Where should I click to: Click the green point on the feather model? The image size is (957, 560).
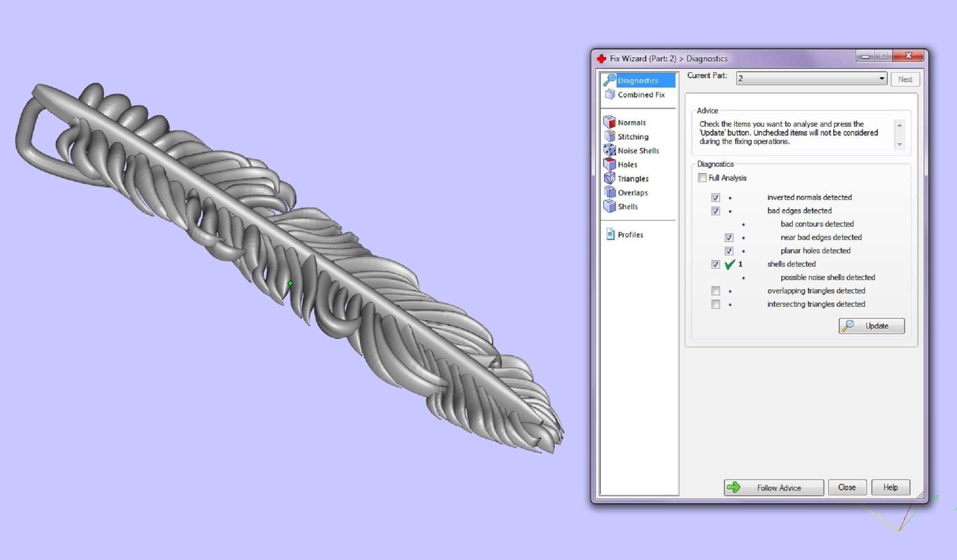tap(290, 283)
